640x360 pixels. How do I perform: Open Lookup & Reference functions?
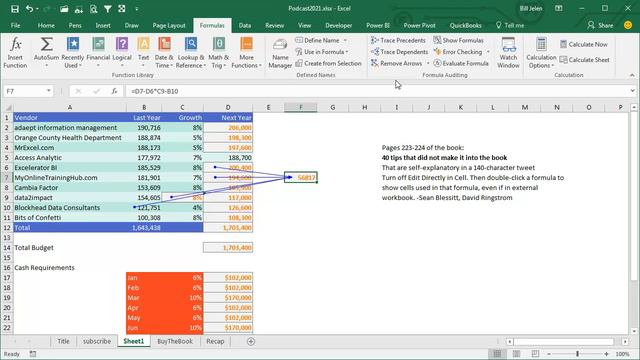point(191,52)
